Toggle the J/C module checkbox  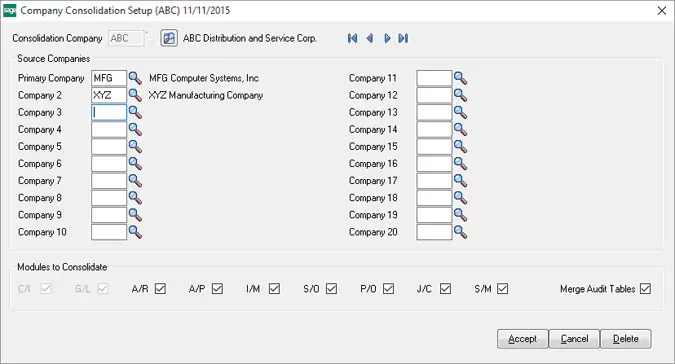(446, 289)
